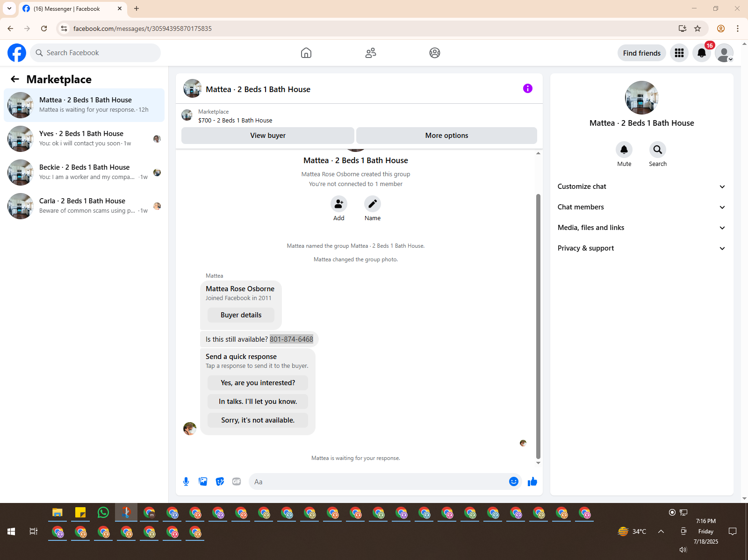Click the browser address bar URL

(x=143, y=29)
